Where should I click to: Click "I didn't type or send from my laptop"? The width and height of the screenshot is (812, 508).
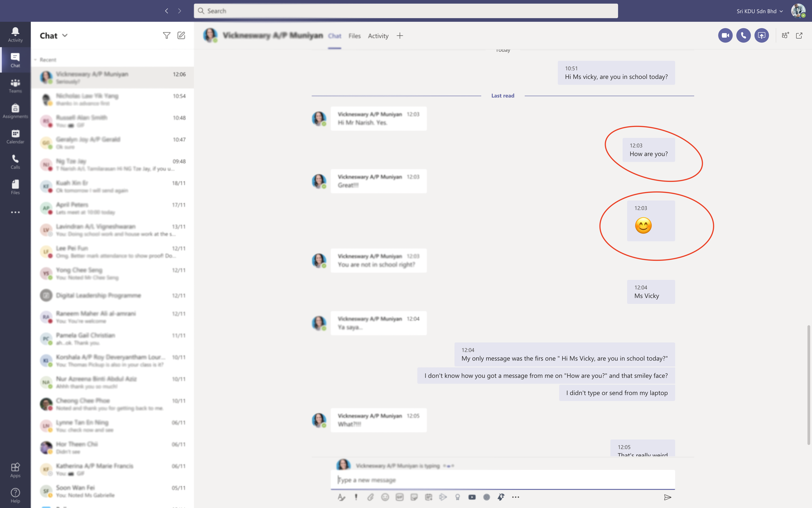(617, 393)
